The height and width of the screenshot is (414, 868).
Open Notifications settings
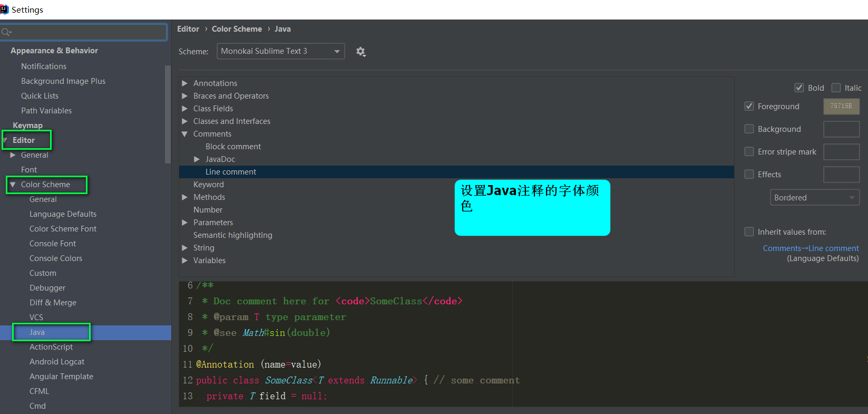[44, 66]
